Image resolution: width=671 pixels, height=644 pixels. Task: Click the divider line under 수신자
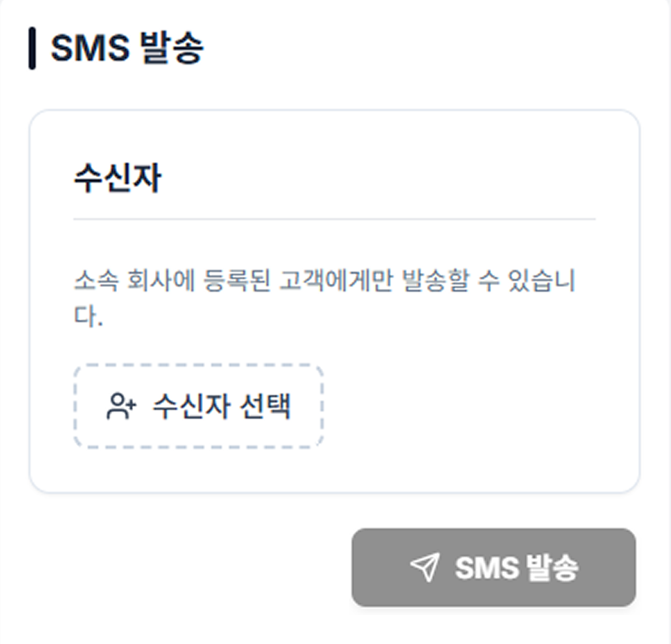(x=334, y=220)
